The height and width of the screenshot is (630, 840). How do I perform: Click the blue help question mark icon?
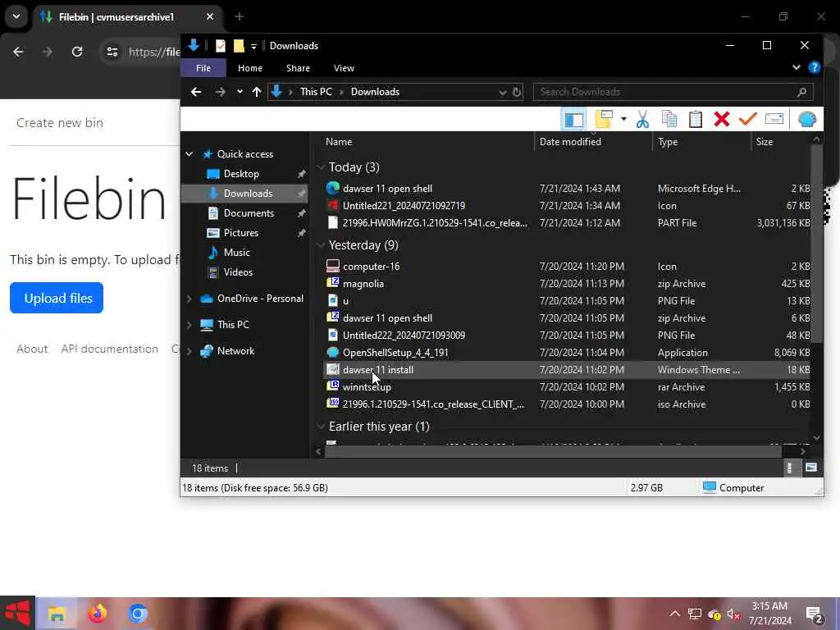[x=815, y=67]
